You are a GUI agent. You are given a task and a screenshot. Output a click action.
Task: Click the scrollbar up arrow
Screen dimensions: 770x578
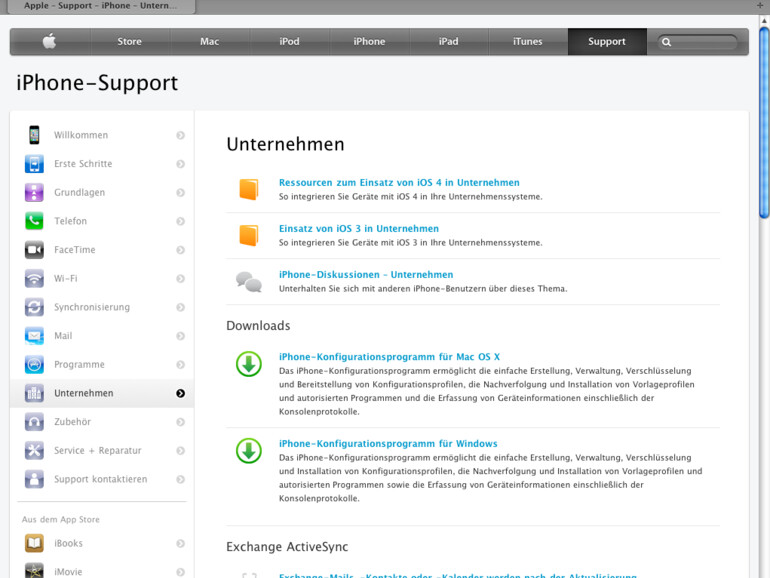tap(765, 21)
